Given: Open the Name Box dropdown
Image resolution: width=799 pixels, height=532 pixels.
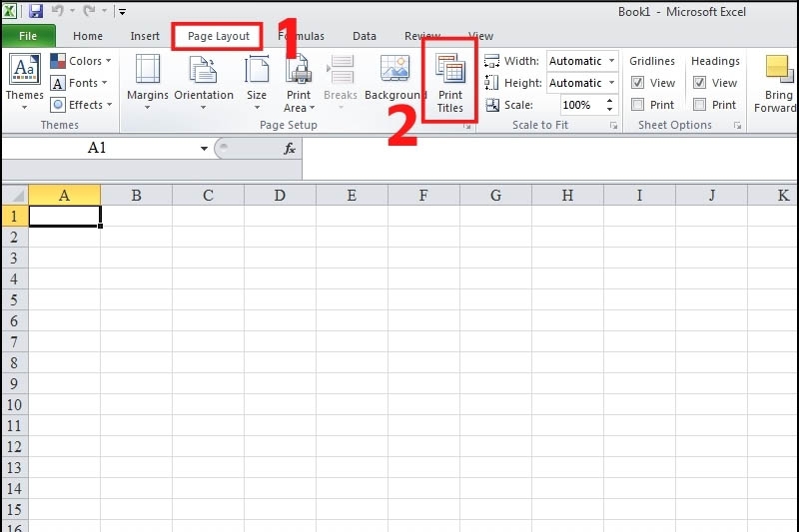Looking at the screenshot, I should coord(204,149).
